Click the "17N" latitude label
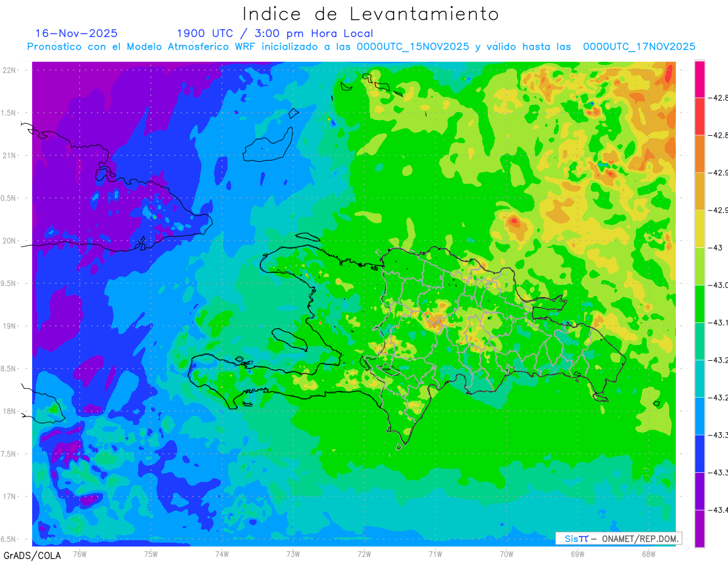The height and width of the screenshot is (562, 728). click(x=10, y=497)
